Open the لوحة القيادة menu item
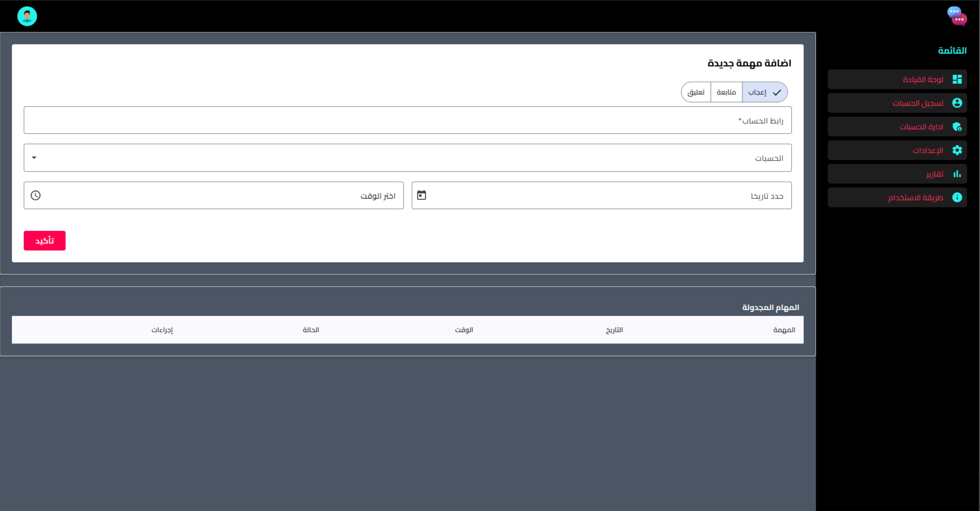Screen dimensions: 980x511 (897, 79)
